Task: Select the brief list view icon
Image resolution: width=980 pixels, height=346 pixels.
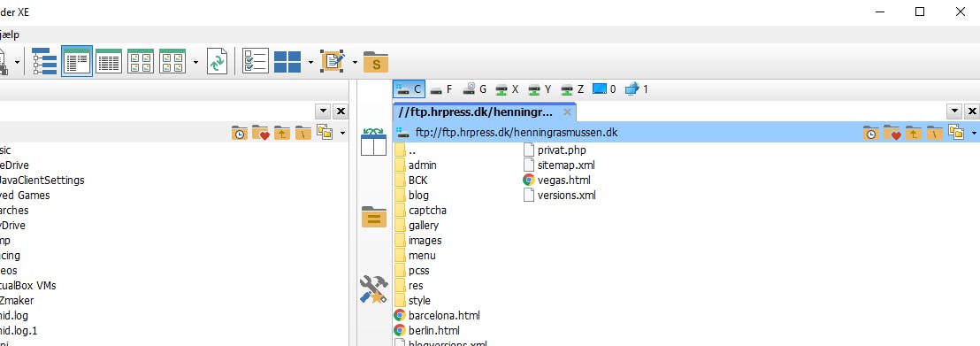Action: point(77,61)
